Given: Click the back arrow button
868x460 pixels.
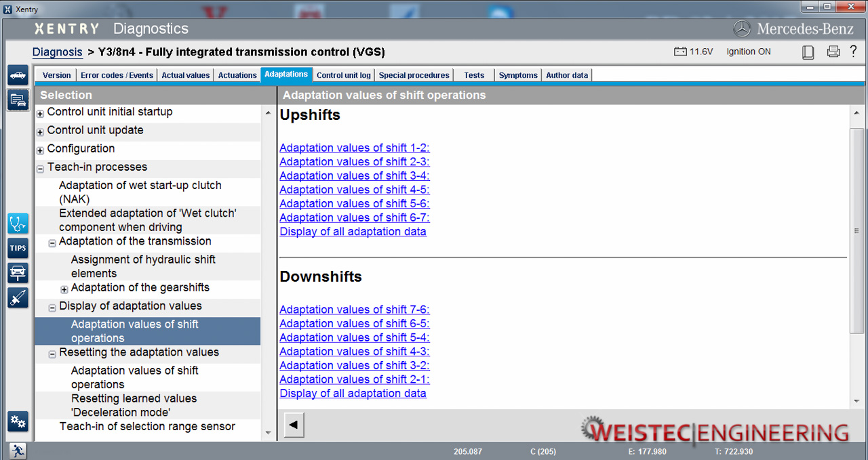Looking at the screenshot, I should tap(294, 425).
